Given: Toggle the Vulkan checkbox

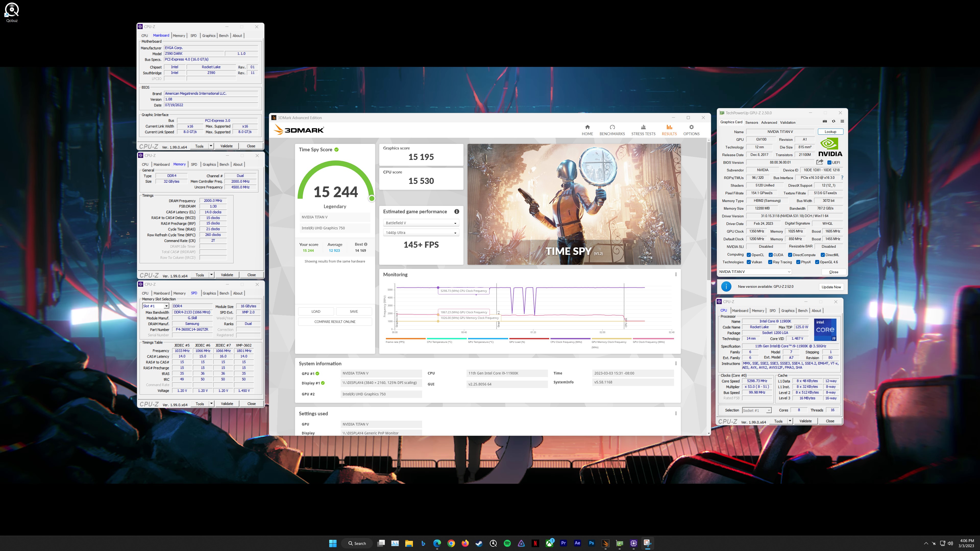Looking at the screenshot, I should [x=749, y=262].
